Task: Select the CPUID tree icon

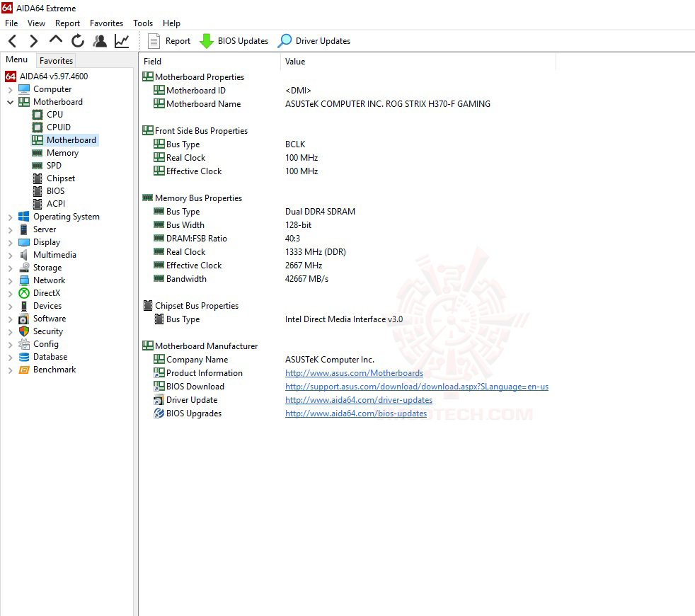Action: coord(38,127)
